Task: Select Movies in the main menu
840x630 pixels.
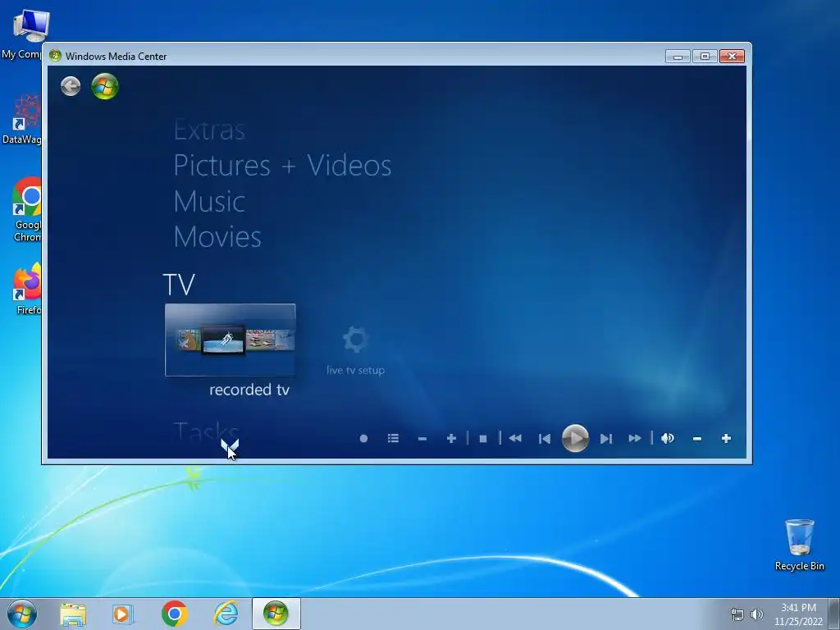Action: [217, 237]
